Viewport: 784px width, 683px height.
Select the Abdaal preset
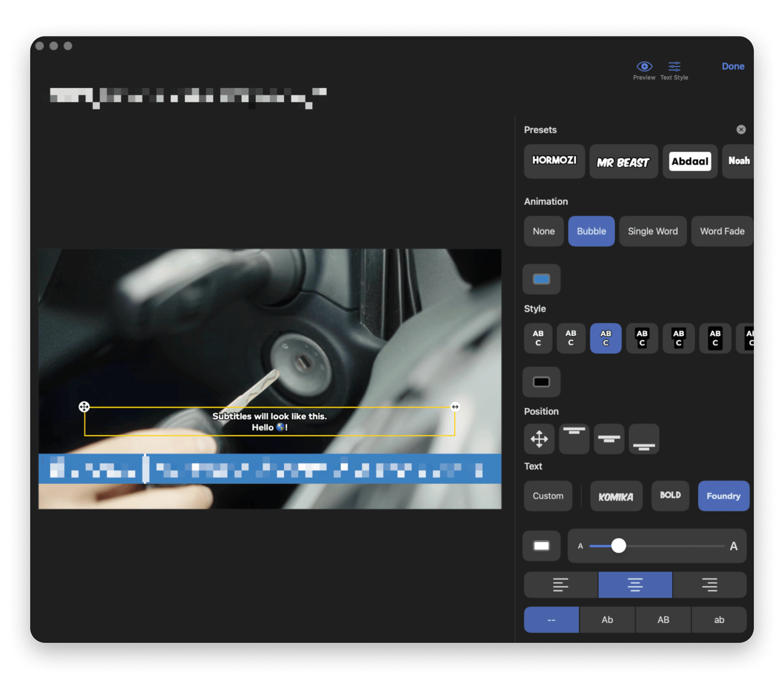tap(690, 162)
